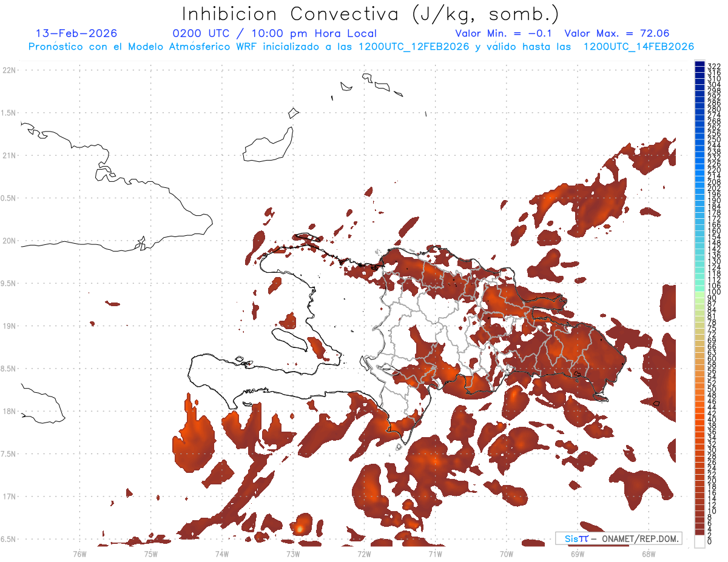
Task: Click the darkest blue swatch atop the color scale
Action: [699, 64]
